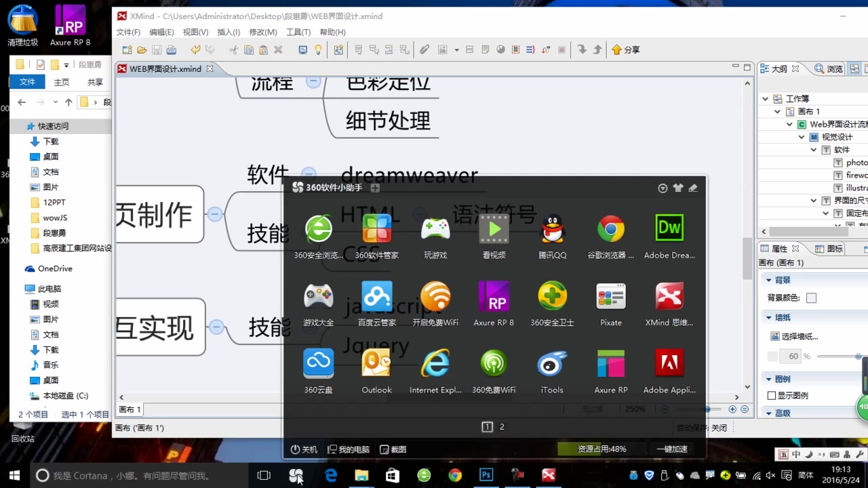Launch iTools icon
The width and height of the screenshot is (868, 488).
coord(552,371)
